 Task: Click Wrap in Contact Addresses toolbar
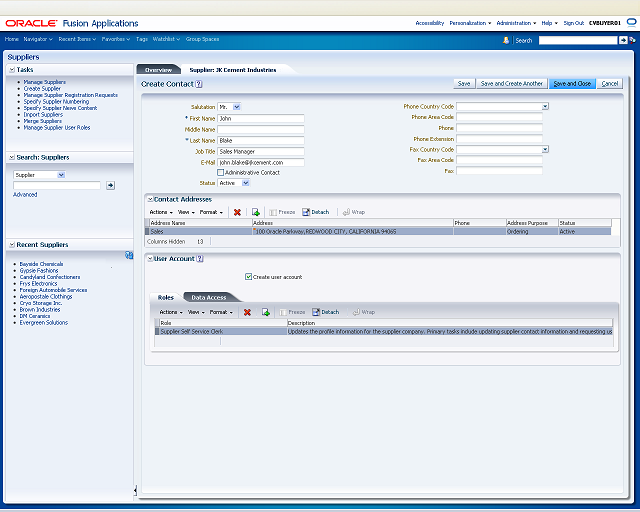(x=353, y=212)
